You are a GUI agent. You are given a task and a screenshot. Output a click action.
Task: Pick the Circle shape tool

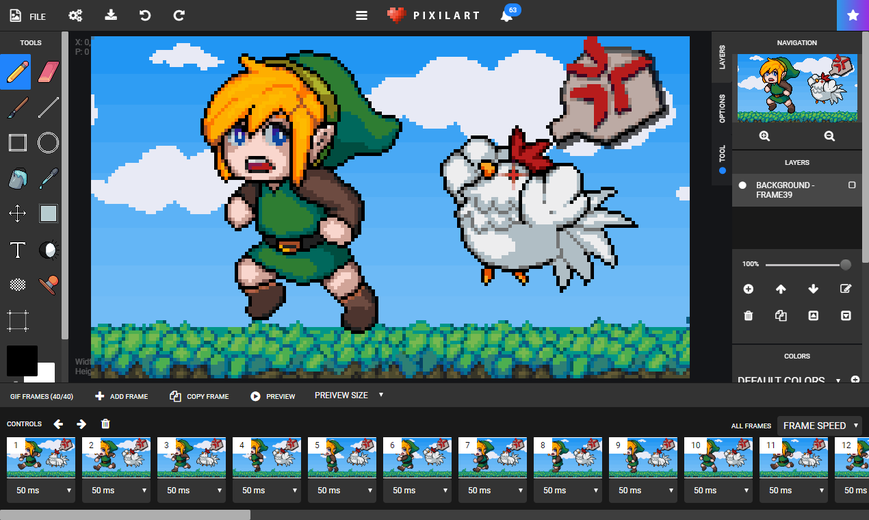pyautogui.click(x=48, y=143)
